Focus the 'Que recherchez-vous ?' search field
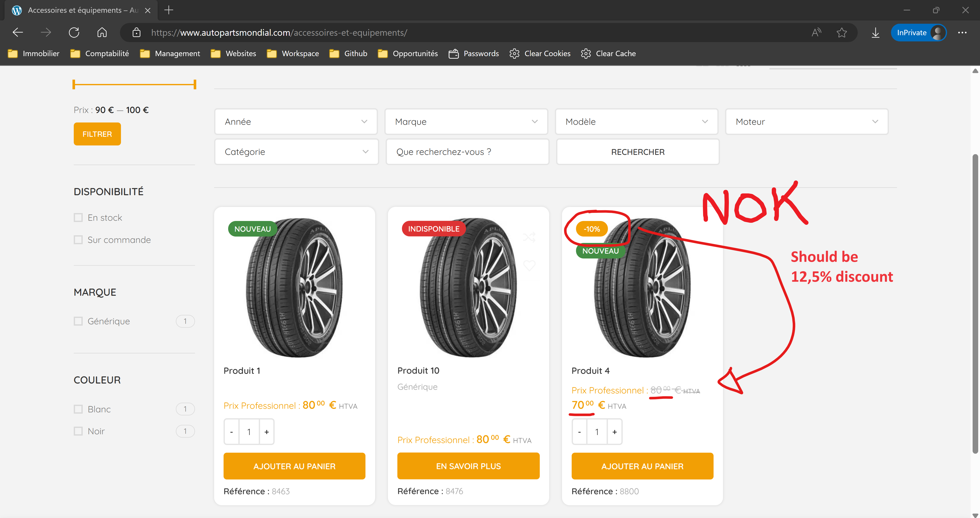Image resolution: width=980 pixels, height=518 pixels. coord(468,152)
